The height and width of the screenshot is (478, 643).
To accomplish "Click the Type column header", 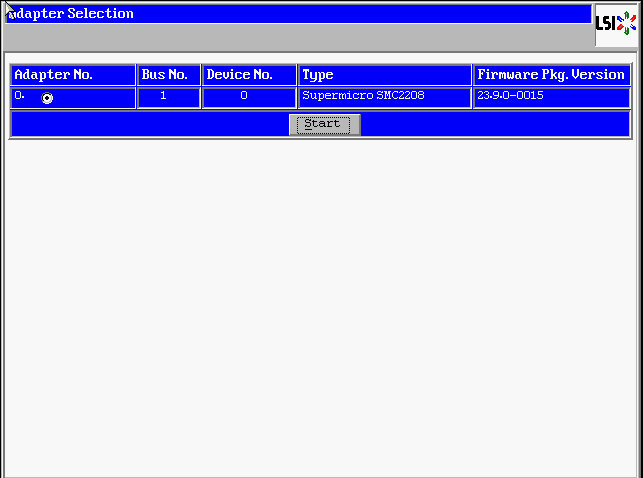I will coord(385,75).
